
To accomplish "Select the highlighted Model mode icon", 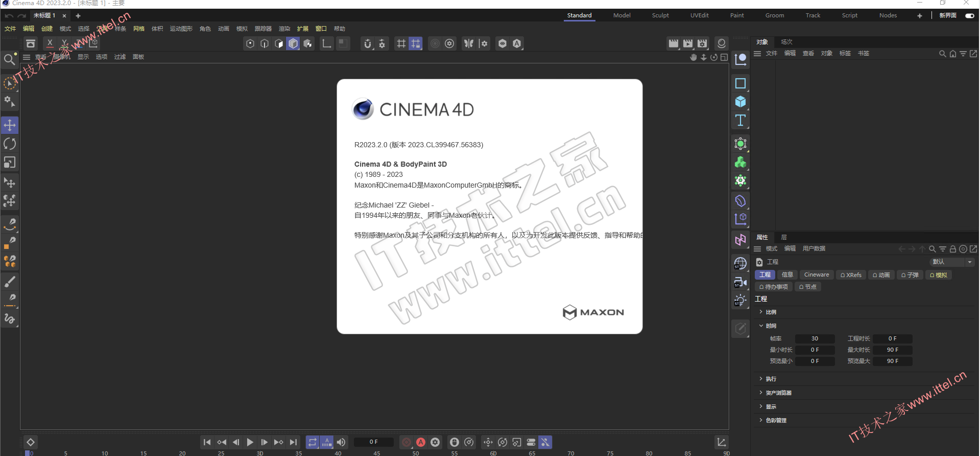I will (293, 43).
